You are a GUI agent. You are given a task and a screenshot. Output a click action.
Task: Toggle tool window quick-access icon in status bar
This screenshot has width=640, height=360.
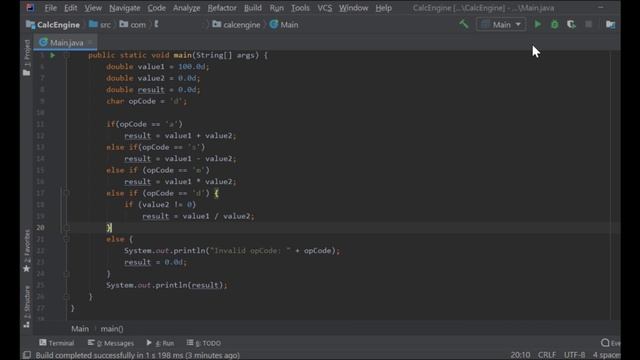(x=27, y=355)
